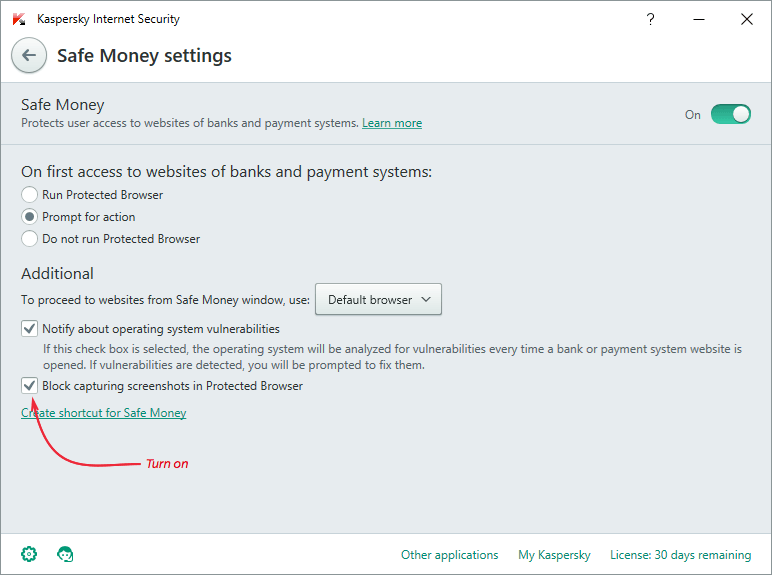Click the Kaspersky logo in title bar
This screenshot has height=575, width=772.
(19, 19)
